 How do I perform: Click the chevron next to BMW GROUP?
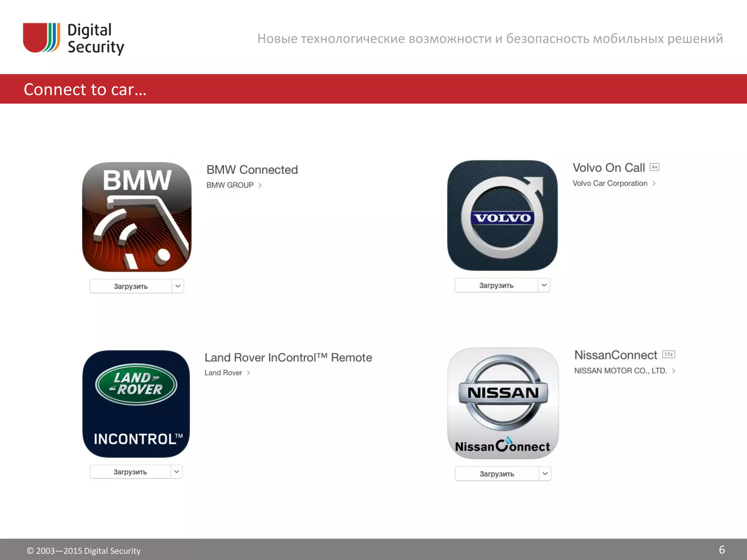(260, 185)
